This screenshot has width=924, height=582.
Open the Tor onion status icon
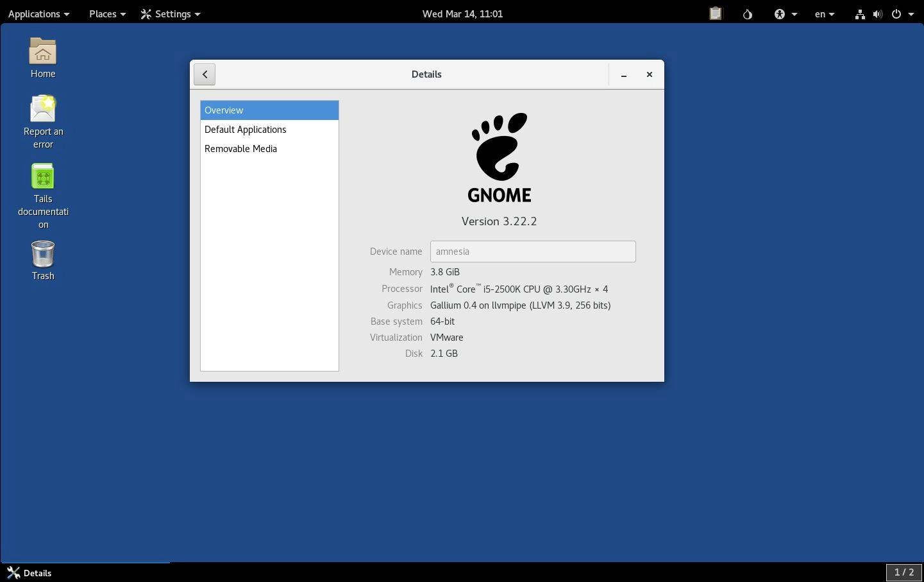click(x=748, y=13)
